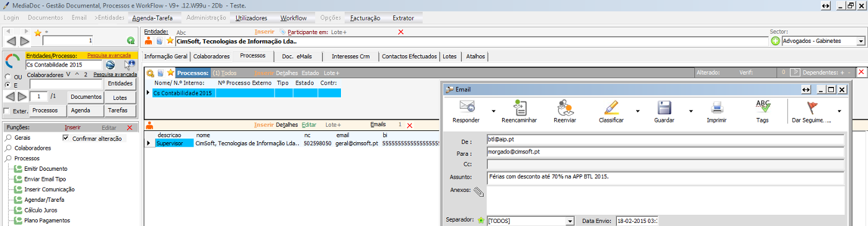Click the Anexos paperclip icon

pos(479,192)
